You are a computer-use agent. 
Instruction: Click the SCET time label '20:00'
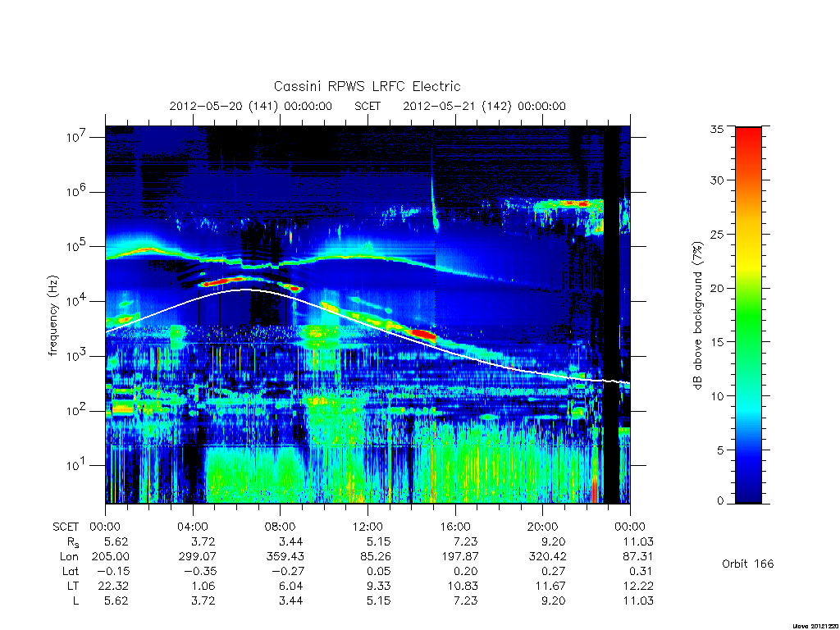click(x=542, y=527)
